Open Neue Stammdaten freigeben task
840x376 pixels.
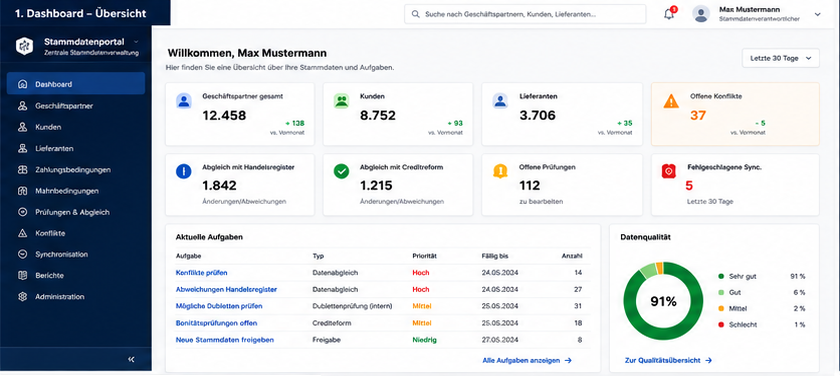pyautogui.click(x=225, y=340)
